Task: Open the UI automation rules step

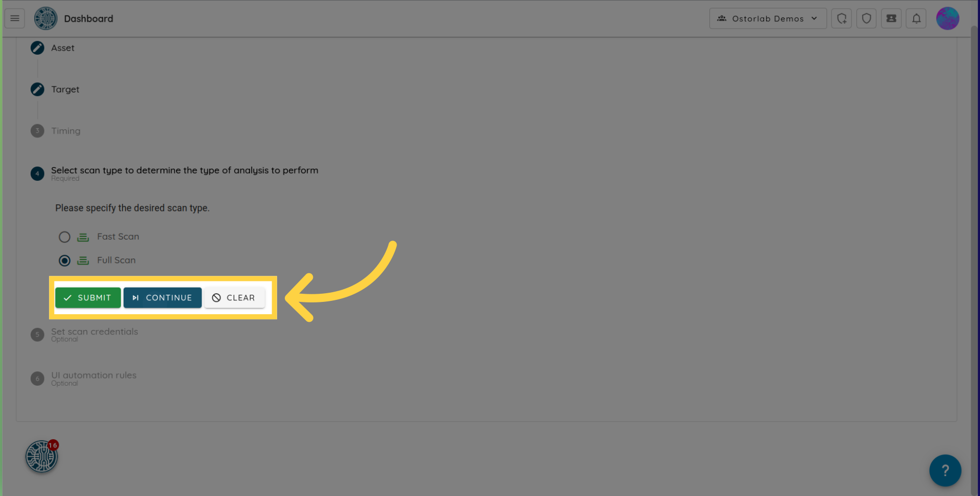Action: pos(93,375)
